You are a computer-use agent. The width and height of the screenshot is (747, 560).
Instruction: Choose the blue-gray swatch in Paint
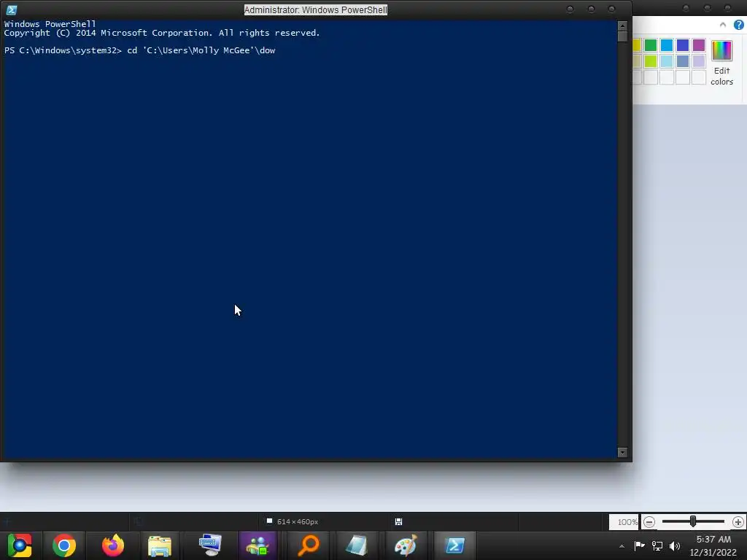(x=683, y=61)
